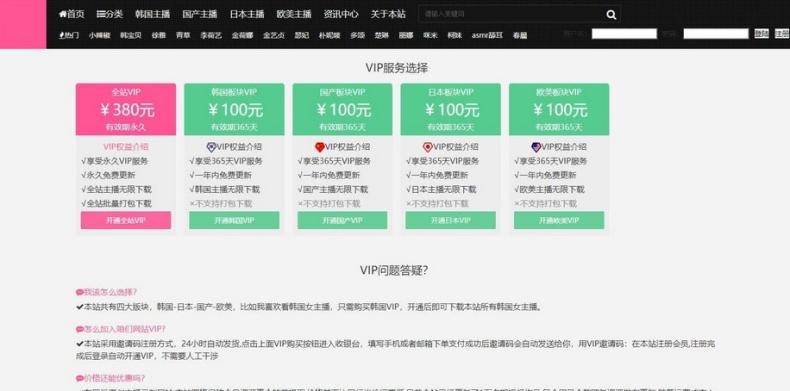Open 关于本站 menu item
The height and width of the screenshot is (391, 790).
click(x=388, y=14)
